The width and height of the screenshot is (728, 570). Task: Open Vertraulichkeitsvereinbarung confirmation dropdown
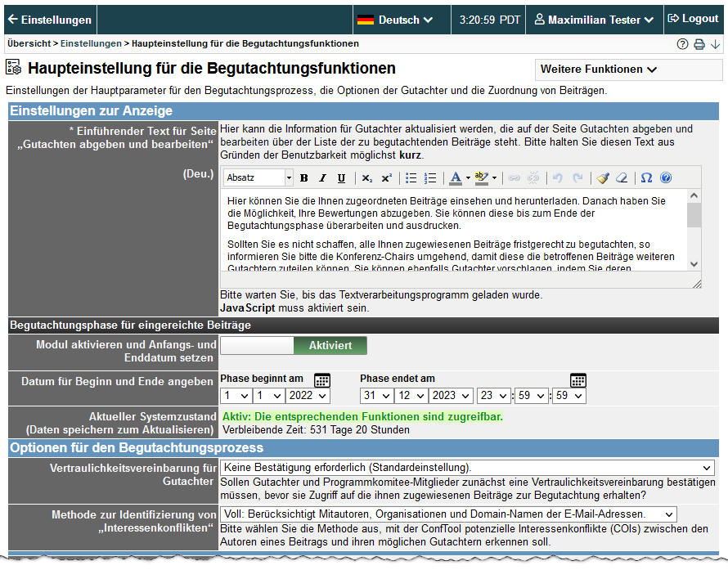click(468, 468)
